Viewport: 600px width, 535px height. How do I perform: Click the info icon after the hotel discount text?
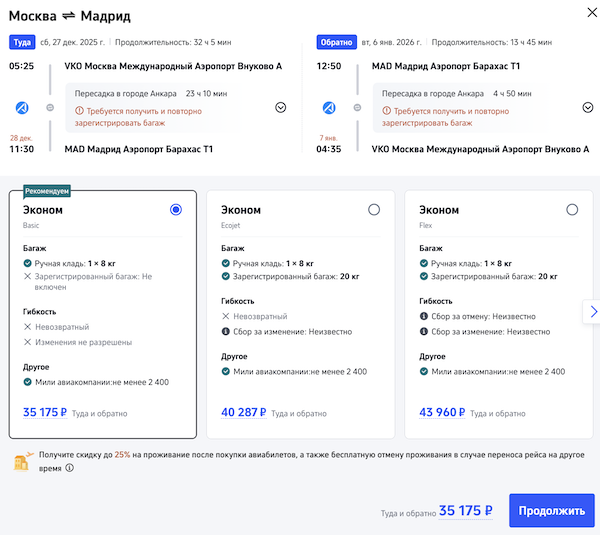click(70, 468)
